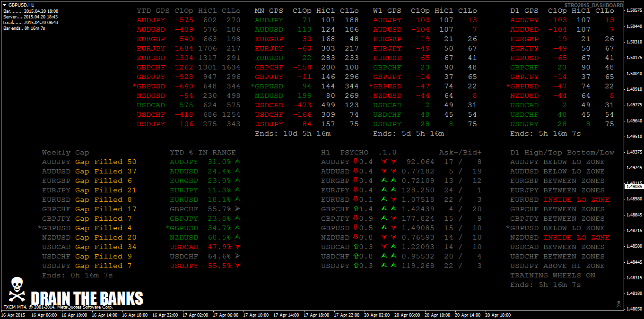644x319 pixels.
Task: Click the small triangle beside GBPUSD,H1 title
Action: 5,5
